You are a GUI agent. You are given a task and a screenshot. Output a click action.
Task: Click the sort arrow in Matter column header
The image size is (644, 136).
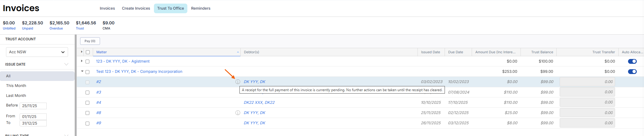click(x=238, y=52)
